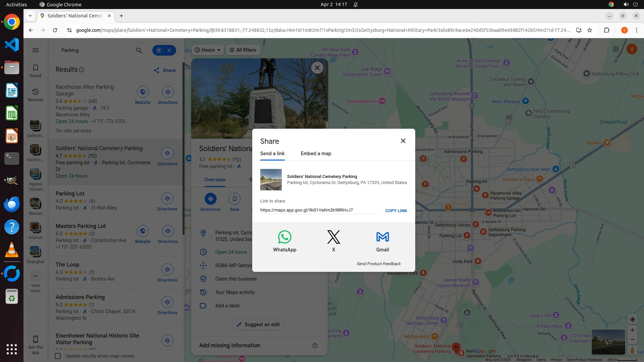
Task: Switch to Embed a map tab
Action: [x=316, y=154]
